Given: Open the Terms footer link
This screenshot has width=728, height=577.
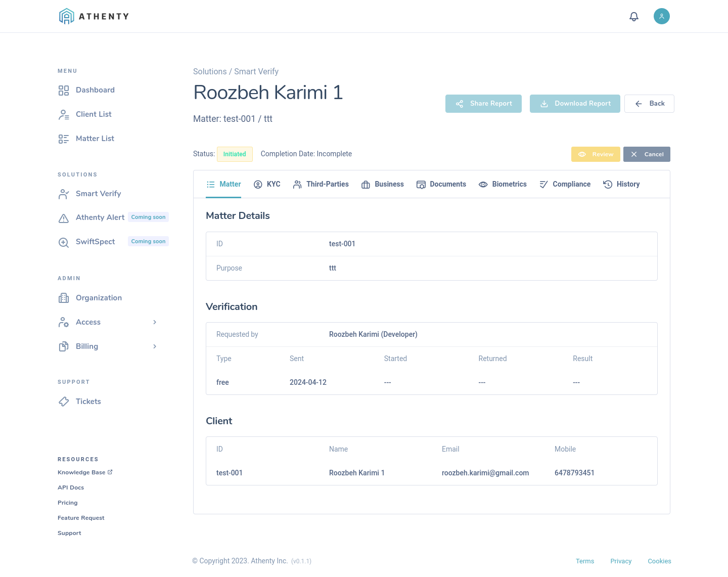Looking at the screenshot, I should tap(585, 561).
